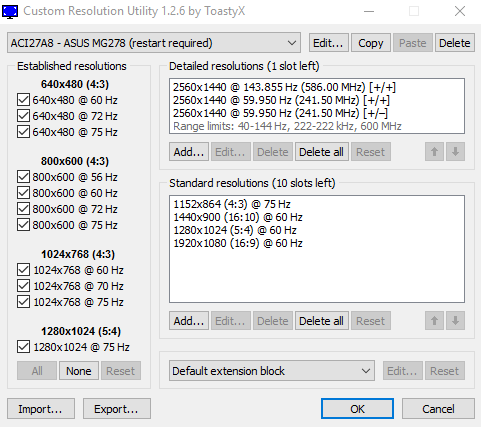Minimize the Custom Resolution Utility window
Image resolution: width=481 pixels, height=427 pixels.
coord(369,11)
